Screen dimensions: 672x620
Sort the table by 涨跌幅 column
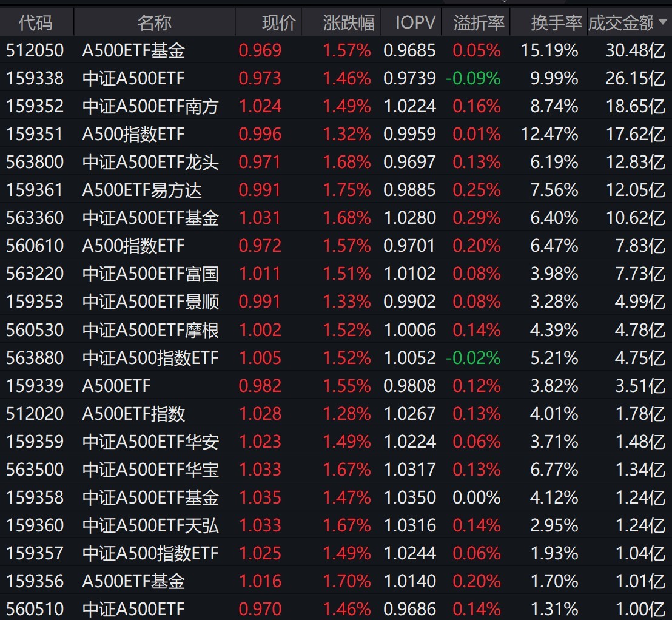pyautogui.click(x=348, y=23)
